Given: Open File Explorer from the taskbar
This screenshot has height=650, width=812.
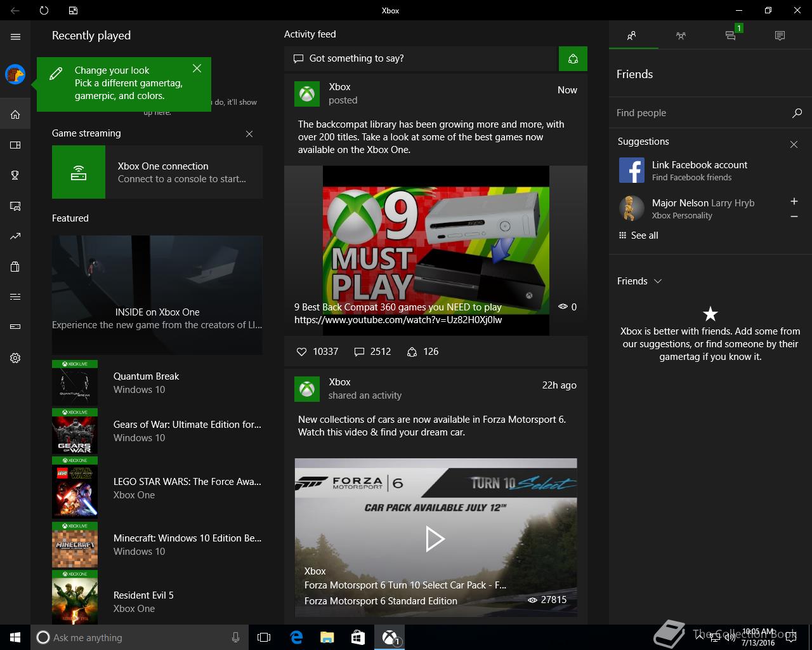Looking at the screenshot, I should 327,637.
